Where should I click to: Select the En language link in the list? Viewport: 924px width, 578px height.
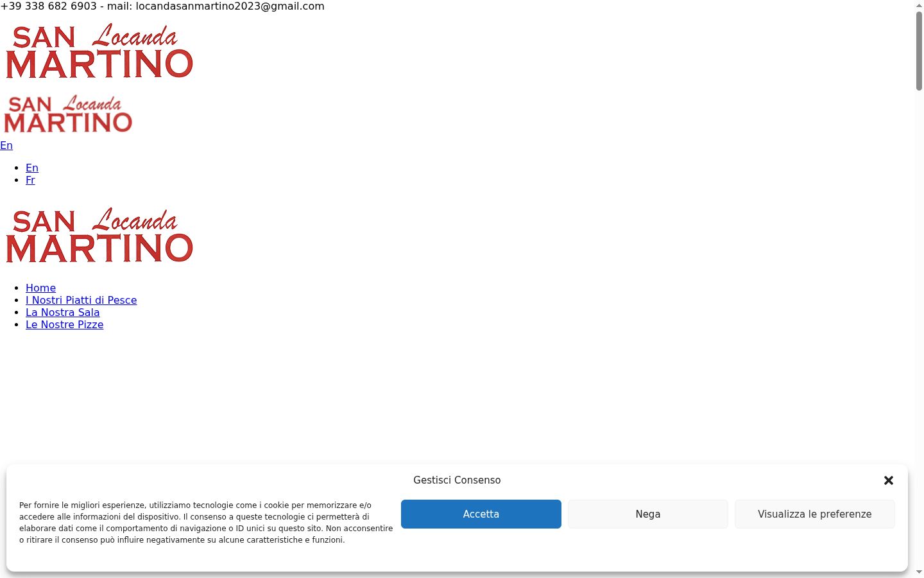(32, 168)
